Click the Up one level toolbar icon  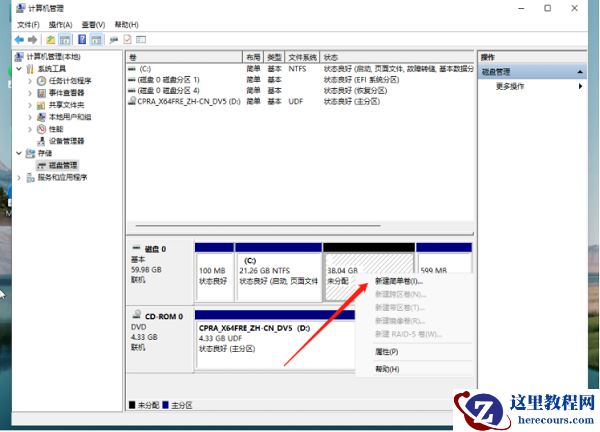coord(51,39)
